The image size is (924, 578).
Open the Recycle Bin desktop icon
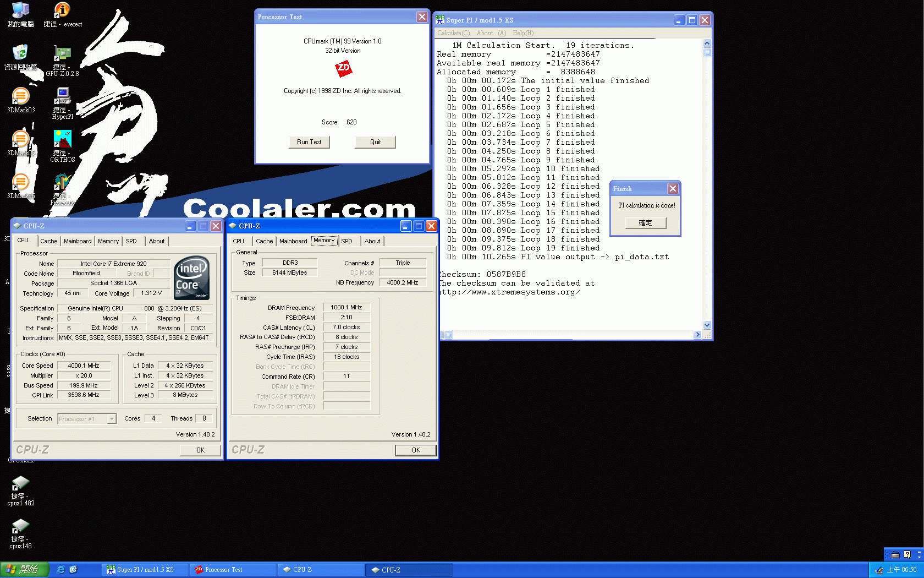(20, 53)
